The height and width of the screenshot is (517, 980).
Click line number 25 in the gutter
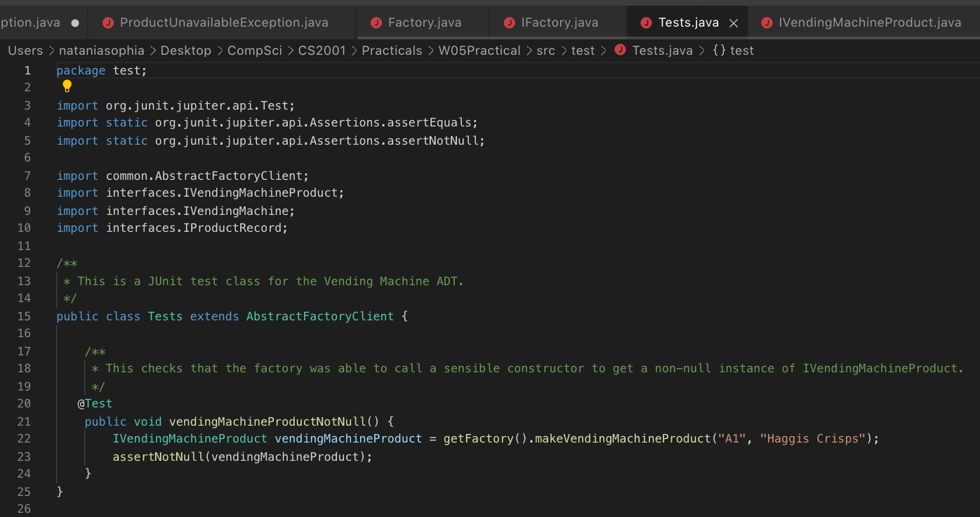[x=24, y=492]
